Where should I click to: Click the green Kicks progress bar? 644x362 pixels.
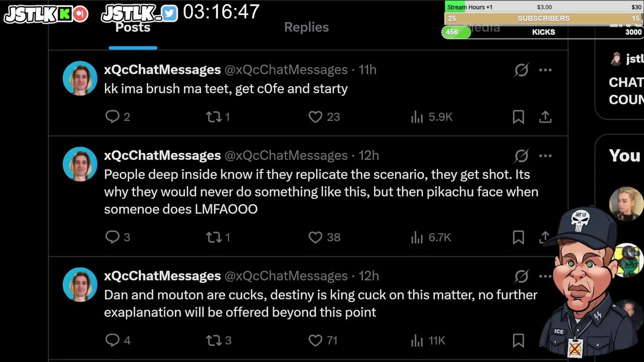pos(456,32)
